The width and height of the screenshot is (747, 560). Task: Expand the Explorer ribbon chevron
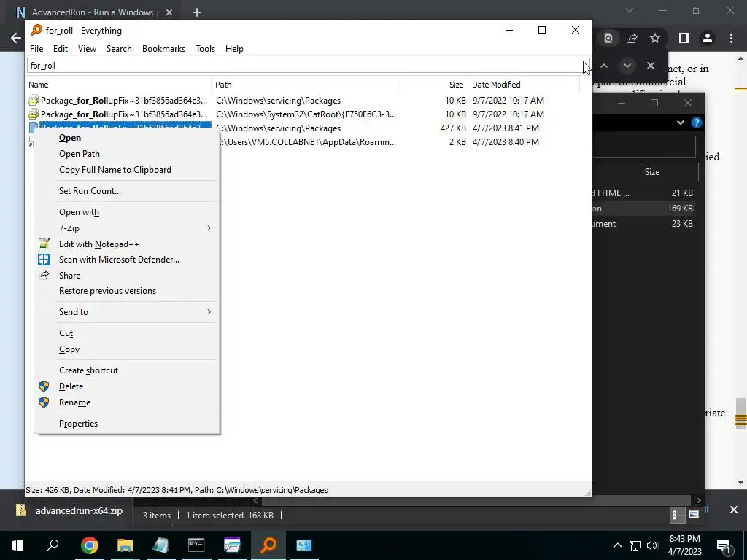(681, 122)
